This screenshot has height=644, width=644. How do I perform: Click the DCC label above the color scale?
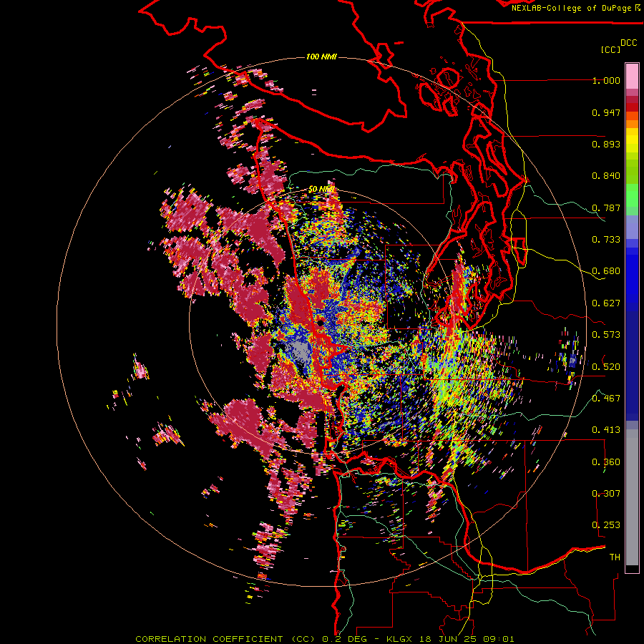click(629, 42)
